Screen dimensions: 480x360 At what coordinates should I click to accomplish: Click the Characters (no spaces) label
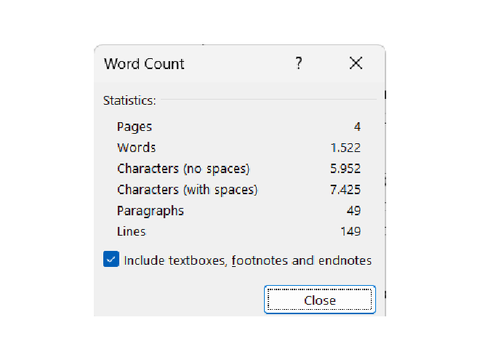tap(183, 169)
